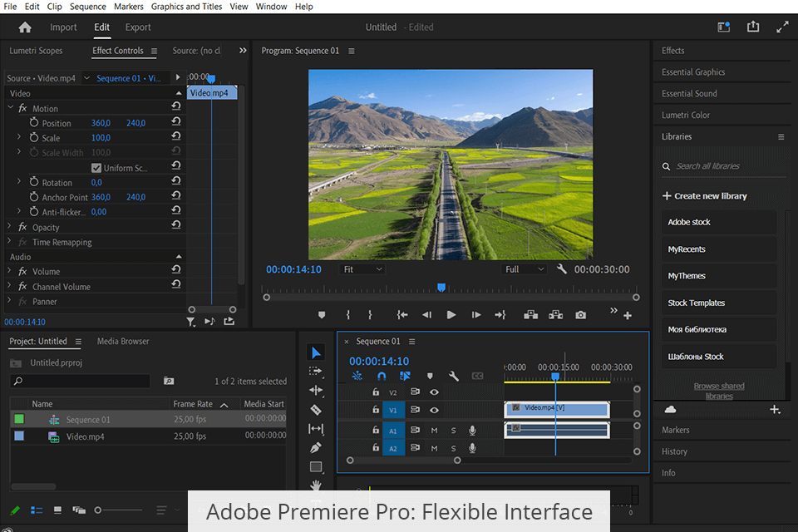Expand the Opacity effect properties
This screenshot has height=532, width=798.
pos(11,227)
